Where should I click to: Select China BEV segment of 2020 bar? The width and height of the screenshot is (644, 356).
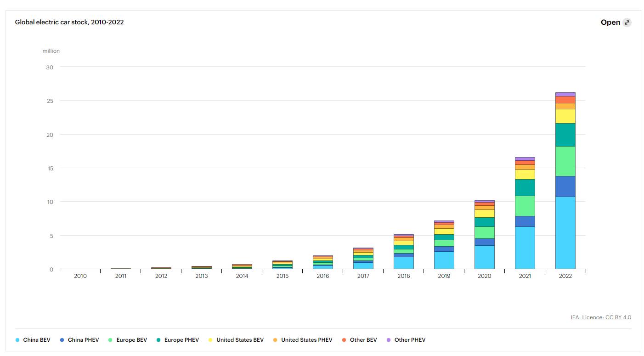point(485,257)
